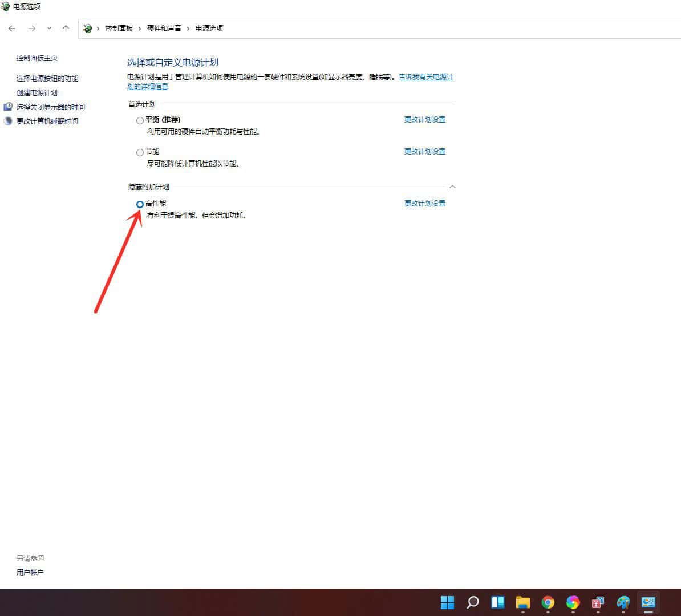This screenshot has width=681, height=616.
Task: Click the back navigation arrow
Action: pos(11,28)
